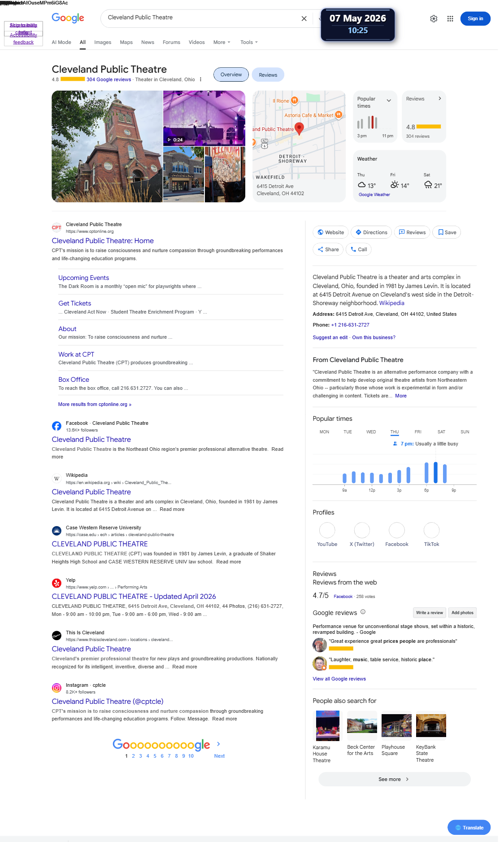Open the large church building photo

click(107, 146)
